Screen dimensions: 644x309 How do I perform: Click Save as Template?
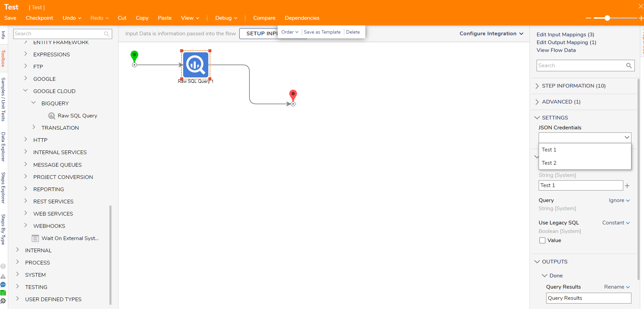click(322, 32)
